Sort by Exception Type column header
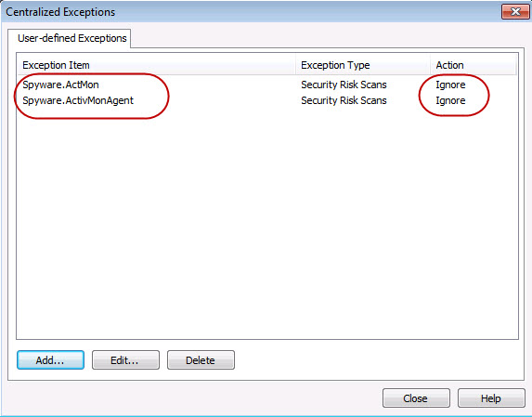The image size is (532, 417). (363, 65)
